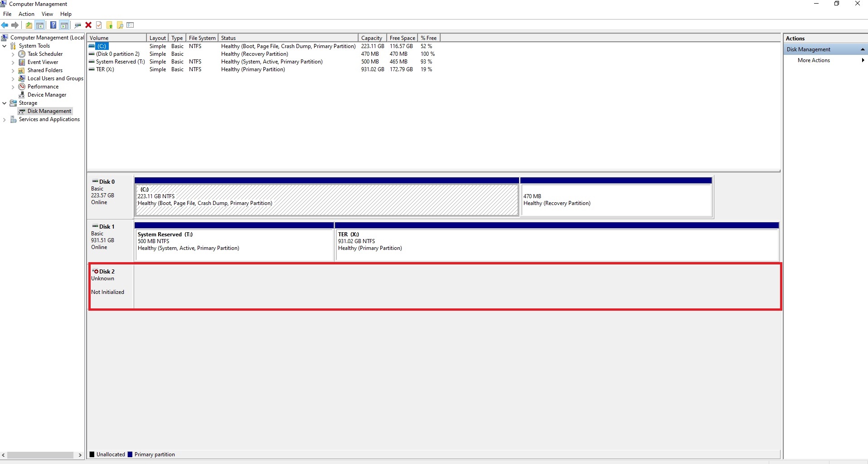Click the Up one level folder icon
This screenshot has width=868, height=464.
tap(29, 25)
